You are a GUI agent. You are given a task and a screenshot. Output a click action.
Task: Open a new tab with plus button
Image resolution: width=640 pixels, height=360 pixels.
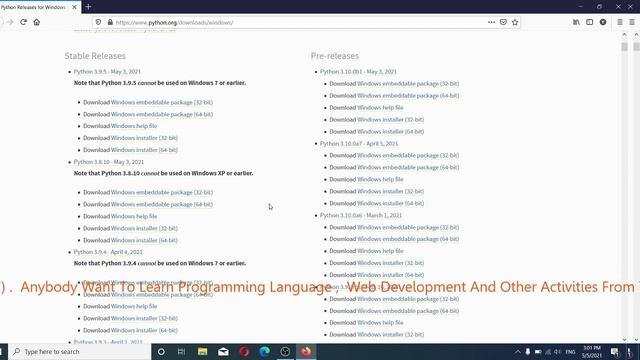pyautogui.click(x=88, y=7)
